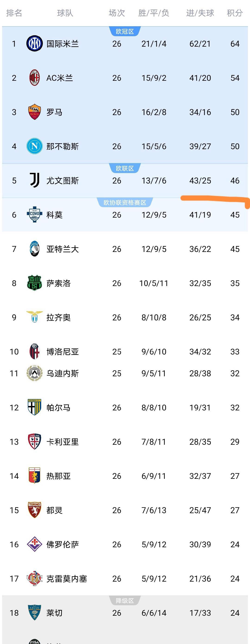Click 乌迪内斯 team row name

tap(62, 373)
